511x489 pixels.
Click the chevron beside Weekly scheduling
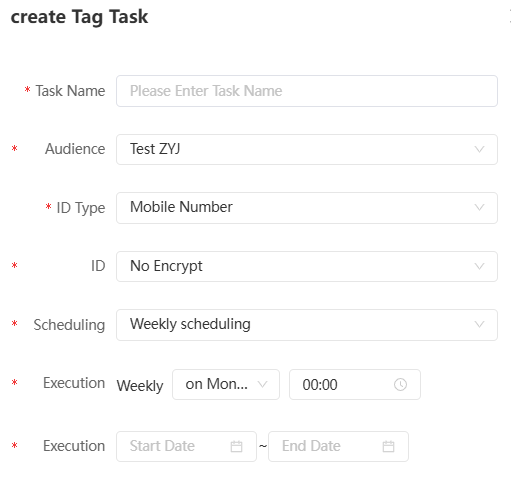click(479, 325)
